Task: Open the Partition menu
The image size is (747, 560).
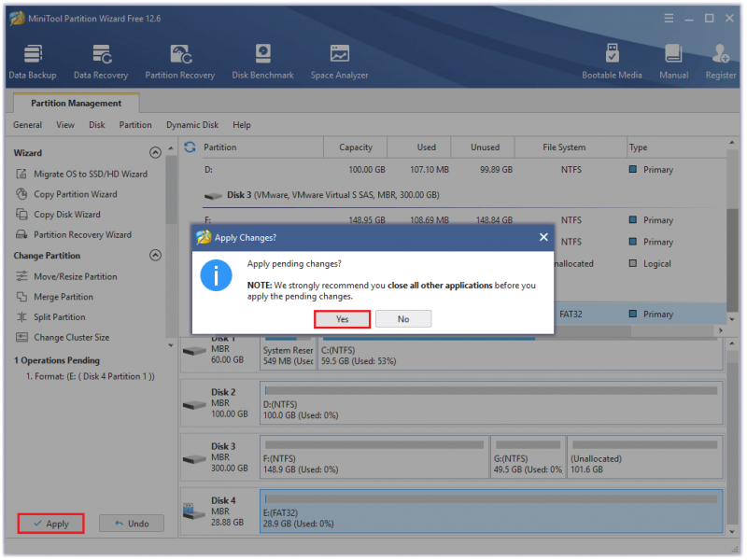Action: [135, 125]
